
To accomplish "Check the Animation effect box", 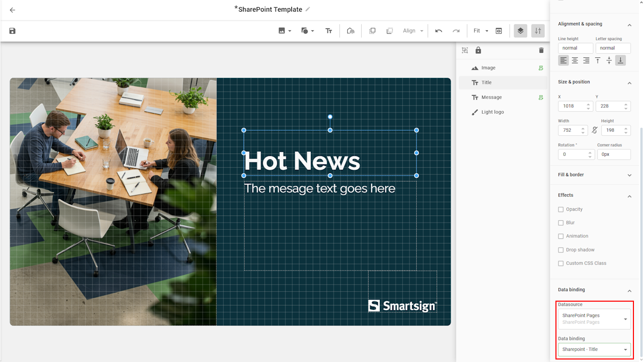I will pos(561,236).
